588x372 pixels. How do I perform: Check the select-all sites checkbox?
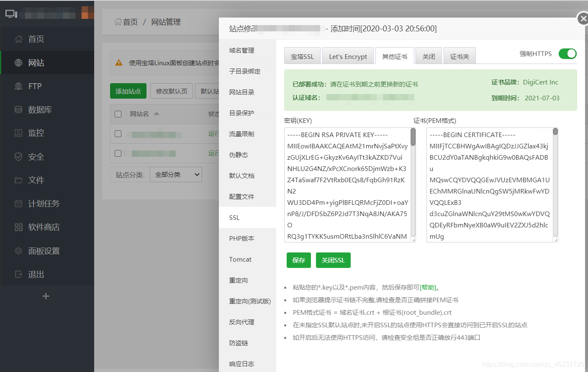[x=118, y=114]
